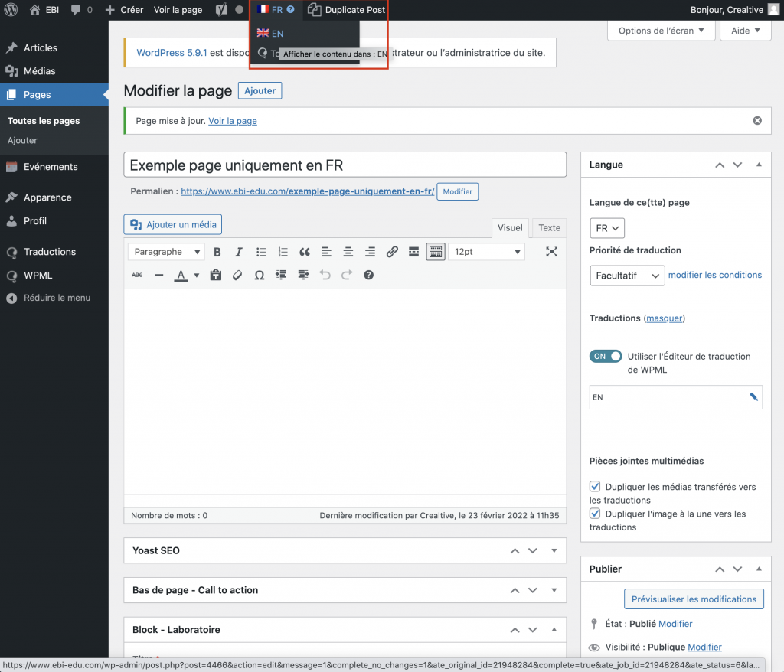Toggle italic formatting in editor toolbar
784x672 pixels.
(239, 252)
